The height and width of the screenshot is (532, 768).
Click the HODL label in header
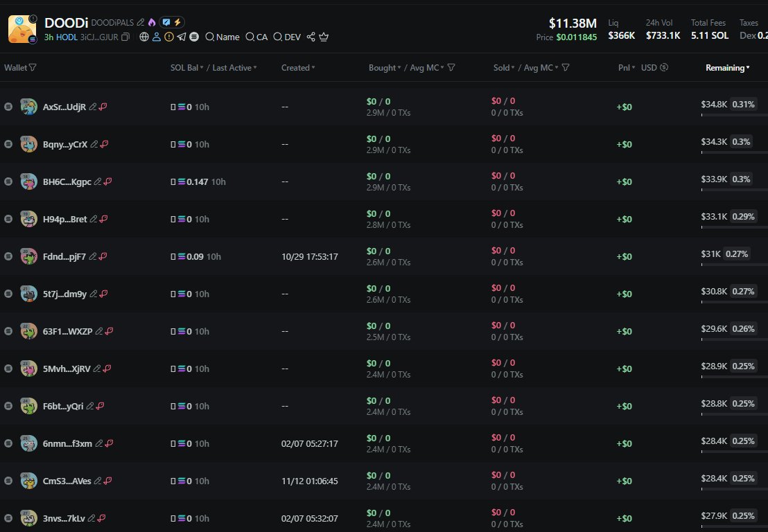coord(67,37)
